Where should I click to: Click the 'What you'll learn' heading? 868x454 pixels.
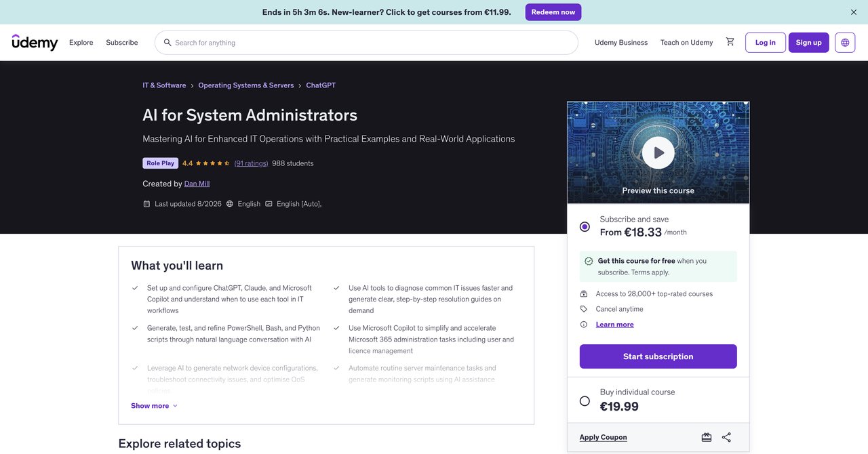click(x=177, y=266)
